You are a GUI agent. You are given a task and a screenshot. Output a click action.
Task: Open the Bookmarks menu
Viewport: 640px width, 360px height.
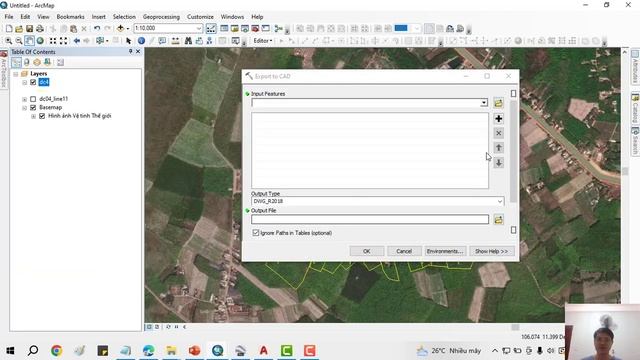pyautogui.click(x=70, y=17)
